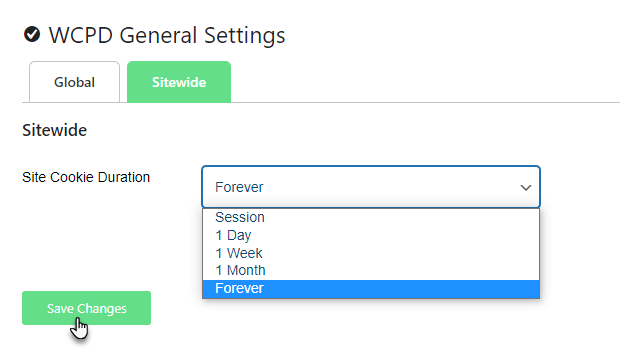620x360 pixels.
Task: Click blank space right of 1 Week option
Action: point(401,253)
